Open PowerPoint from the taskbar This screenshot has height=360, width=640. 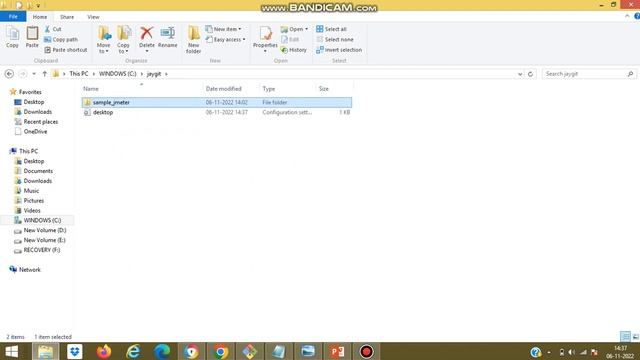(x=338, y=351)
